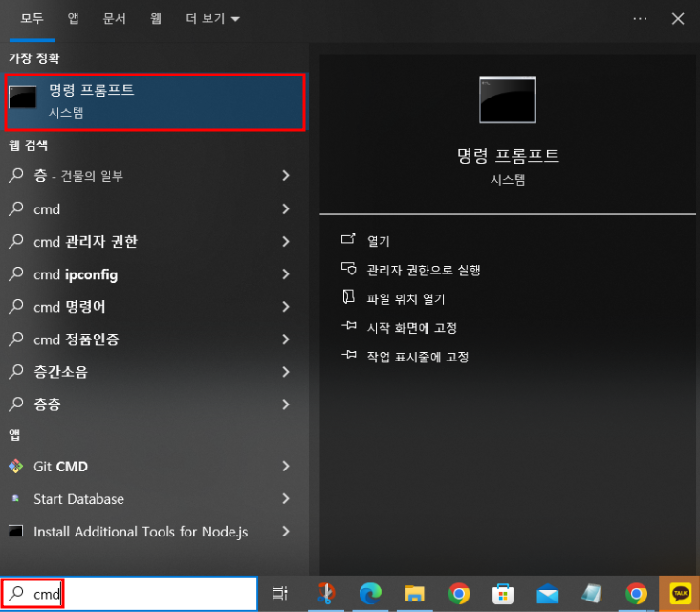Image resolution: width=700 pixels, height=612 pixels.
Task: Expand arrow for '층층'
Action: point(286,404)
